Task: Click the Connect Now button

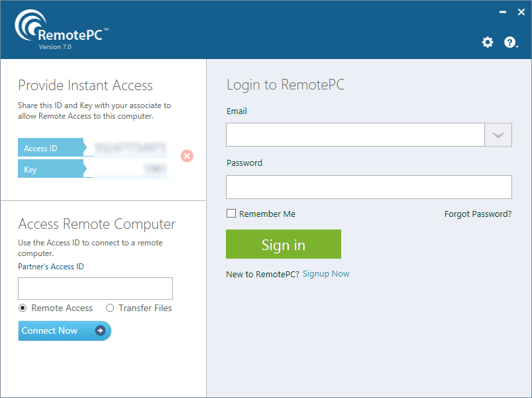Action: [64, 330]
